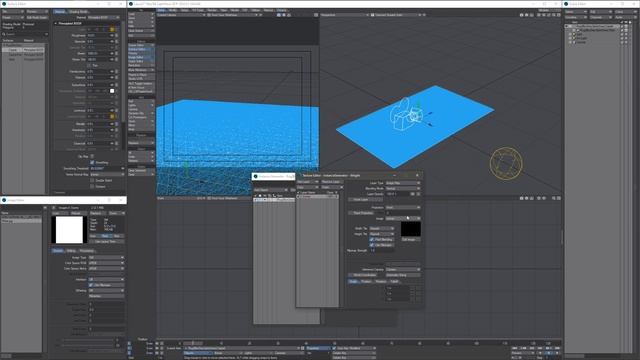640x360 pixels.
Task: Collapse the Principled BSDF section
Action: point(56,23)
